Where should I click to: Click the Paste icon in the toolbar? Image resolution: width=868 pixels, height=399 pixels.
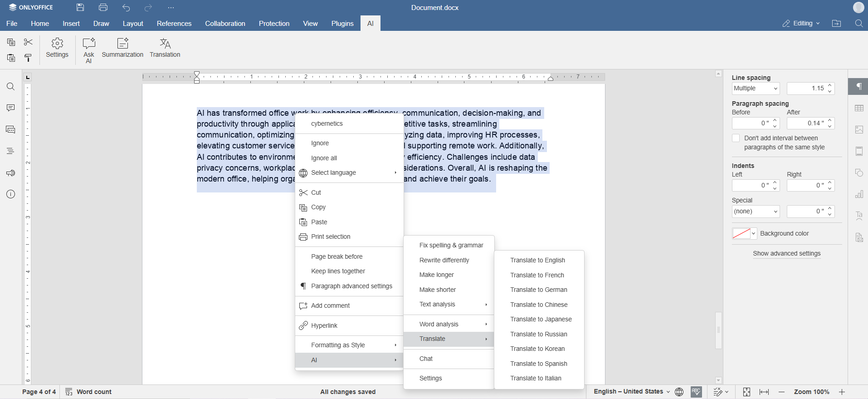(11, 58)
